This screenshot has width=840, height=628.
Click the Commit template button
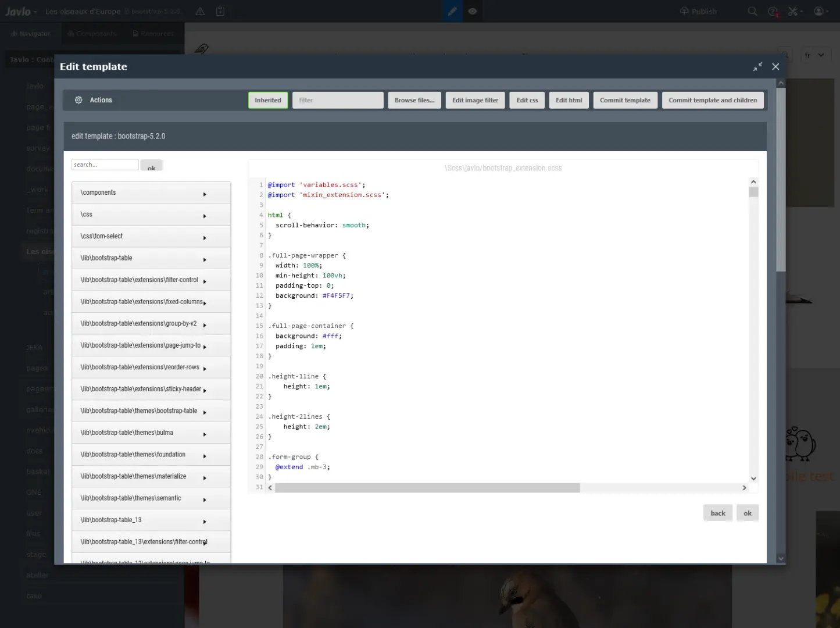(x=625, y=100)
